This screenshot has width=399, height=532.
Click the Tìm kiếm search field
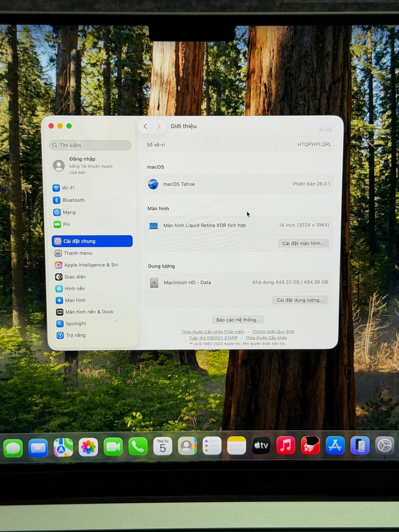point(90,145)
